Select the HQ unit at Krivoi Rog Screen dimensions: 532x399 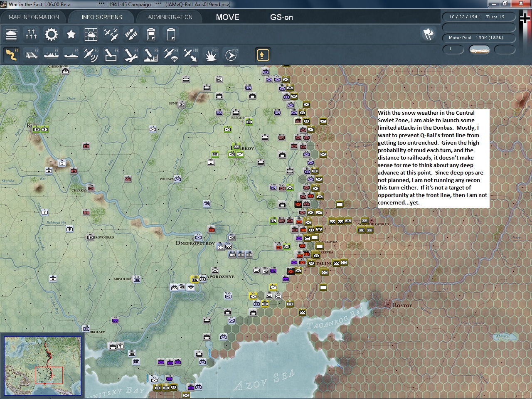pyautogui.click(x=137, y=279)
